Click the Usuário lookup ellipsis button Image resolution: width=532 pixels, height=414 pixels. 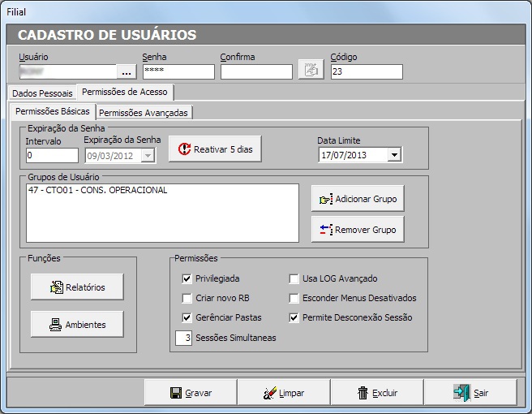pos(126,71)
